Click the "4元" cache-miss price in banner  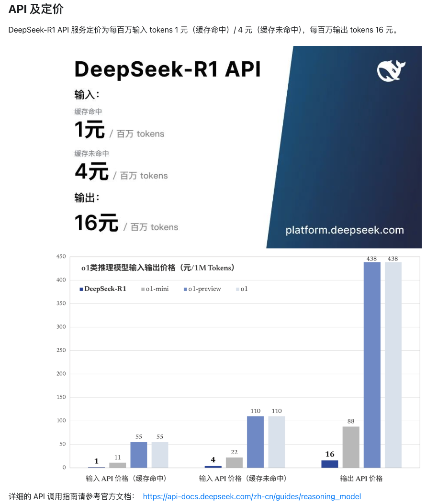[91, 172]
